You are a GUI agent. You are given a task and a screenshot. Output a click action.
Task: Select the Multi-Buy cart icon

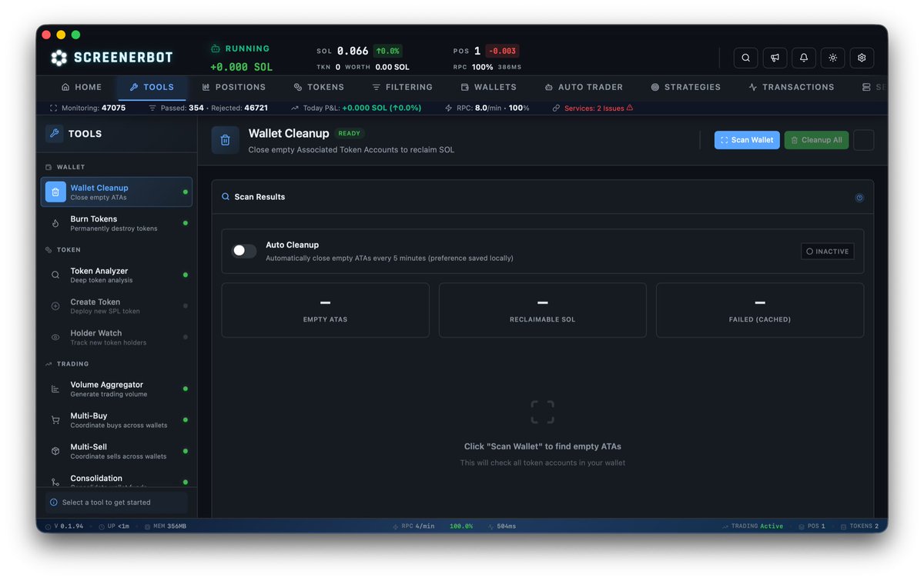point(55,420)
